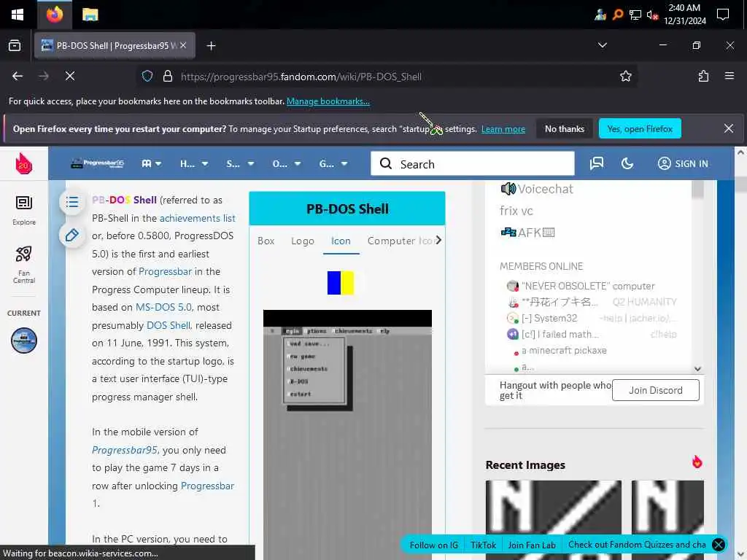
Task: Click the Discord widget scrollbar thumb
Action: point(697,189)
